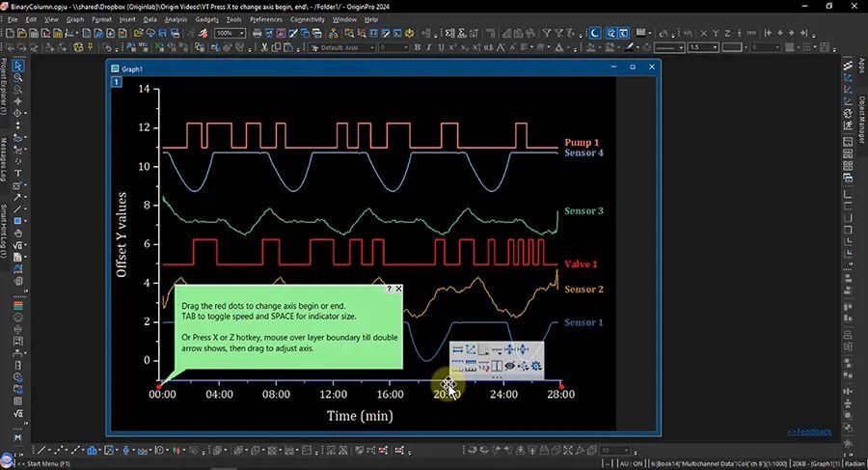Click the New Project icon
This screenshot has height=470, width=868.
(x=9, y=33)
